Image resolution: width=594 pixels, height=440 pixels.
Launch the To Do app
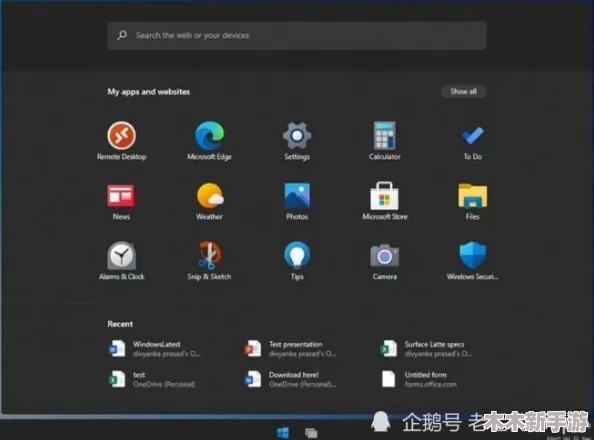(x=472, y=141)
